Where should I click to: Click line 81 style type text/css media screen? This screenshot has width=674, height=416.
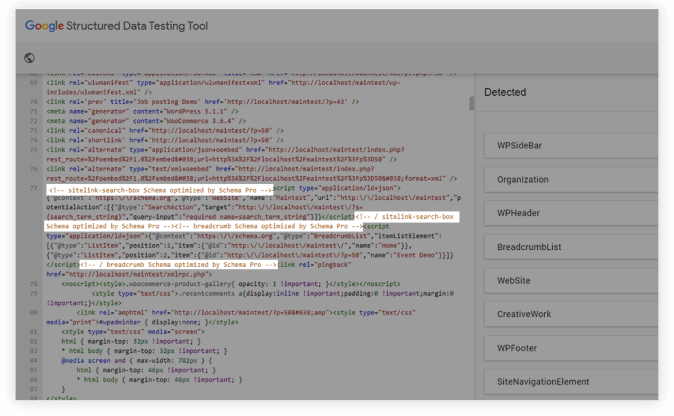tap(133, 332)
